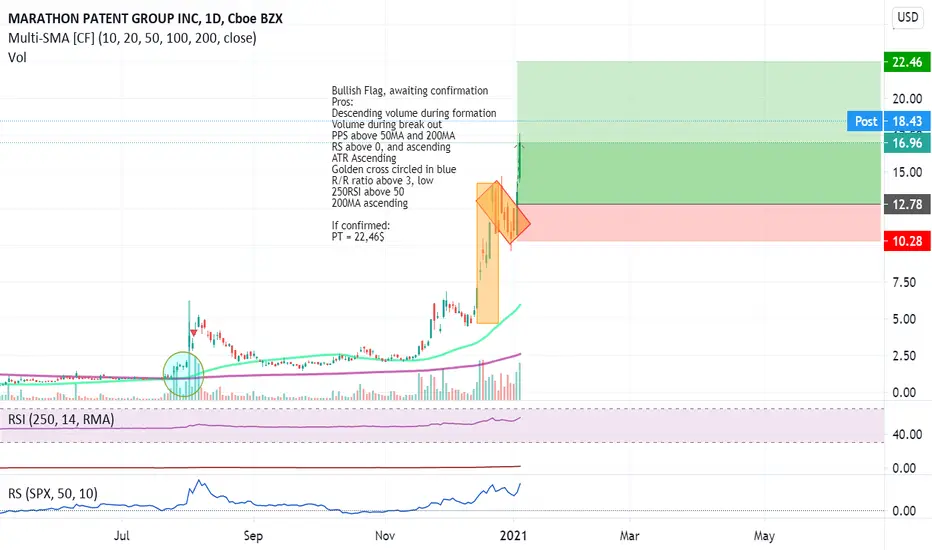932x550 pixels.
Task: Click the 12.78 entry price label
Action: (907, 205)
